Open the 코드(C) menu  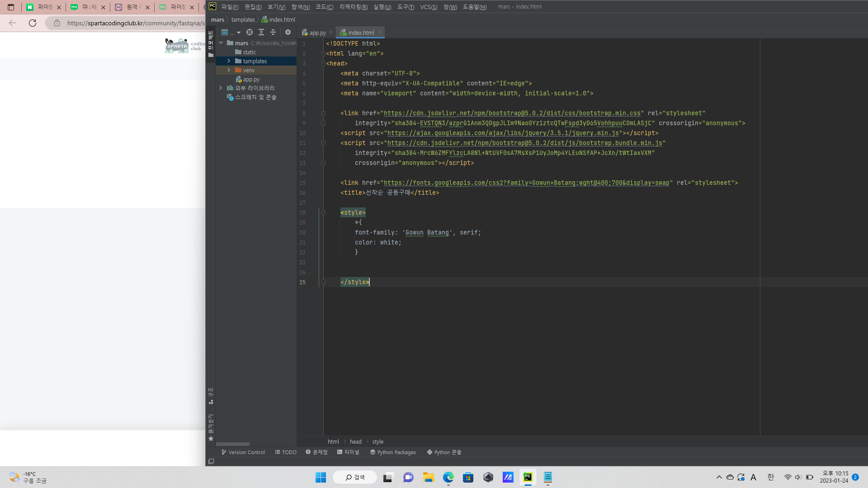(x=324, y=7)
